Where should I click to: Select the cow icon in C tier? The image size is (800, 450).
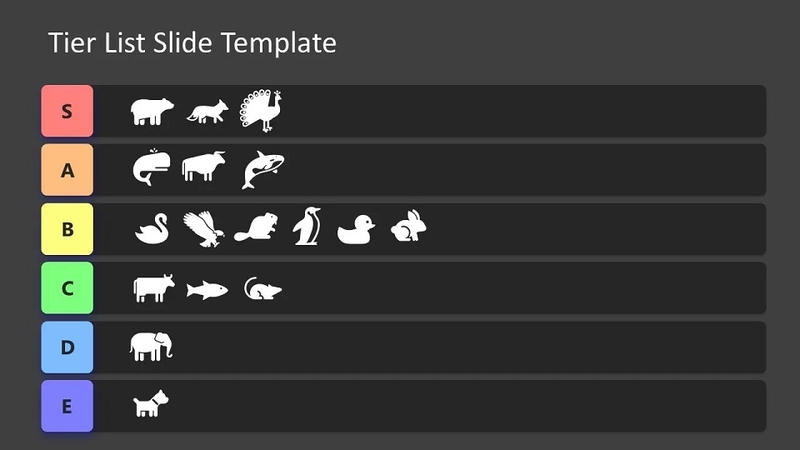[154, 288]
